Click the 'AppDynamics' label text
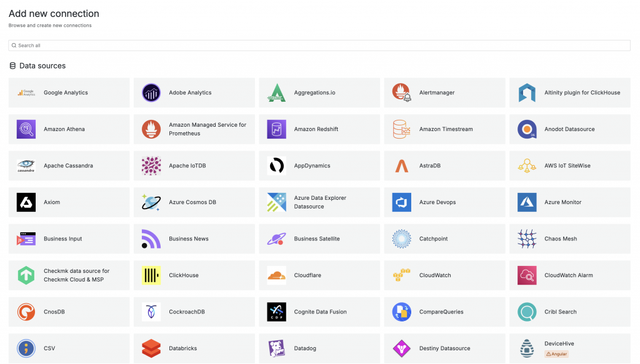Screen dimensions: 640x364 click(312, 165)
